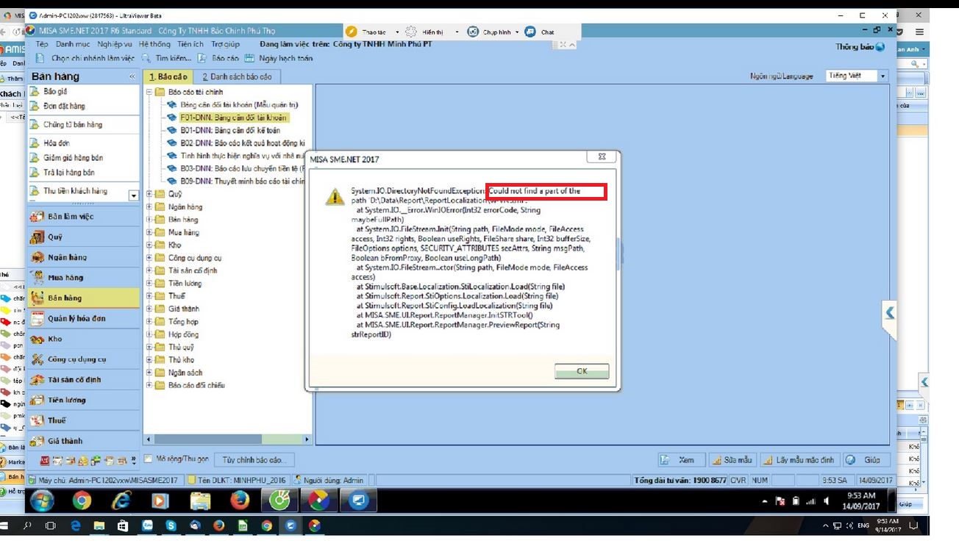The width and height of the screenshot is (959, 560).
Task: Open the Hệ thống menu
Action: coord(154,44)
